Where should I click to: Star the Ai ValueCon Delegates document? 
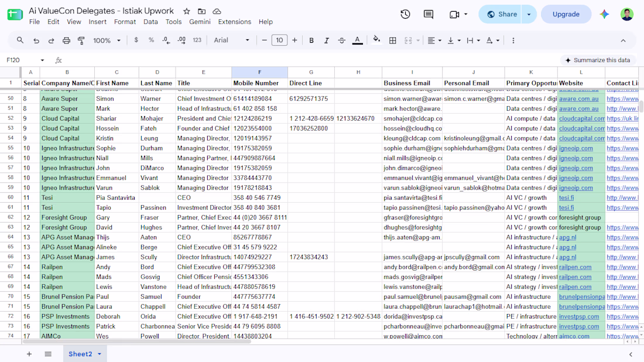(x=186, y=12)
